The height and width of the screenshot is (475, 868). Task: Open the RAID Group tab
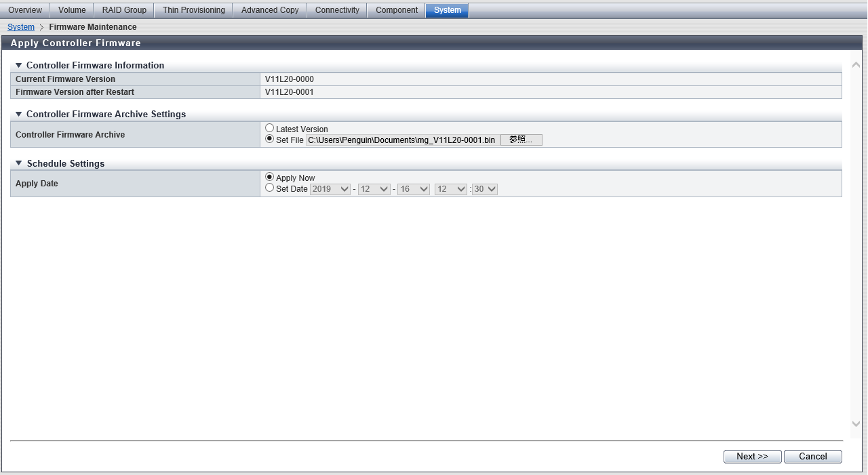(124, 10)
